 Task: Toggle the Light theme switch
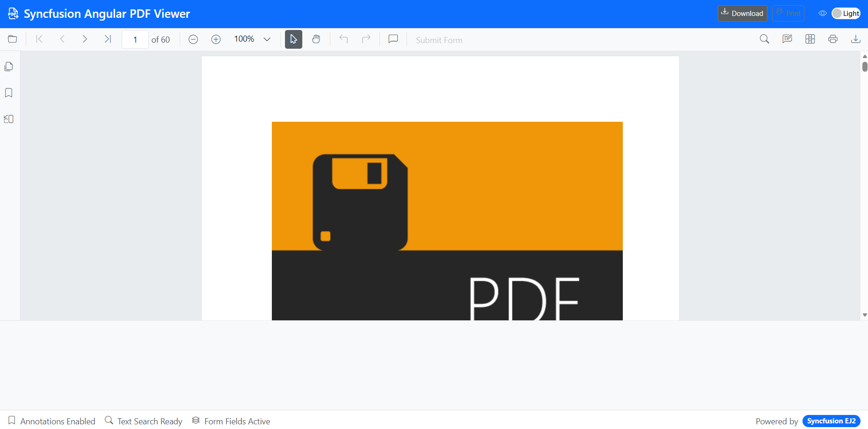pyautogui.click(x=846, y=14)
